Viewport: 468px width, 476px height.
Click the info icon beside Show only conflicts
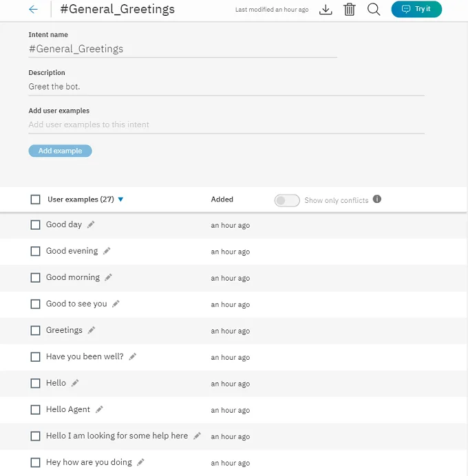[377, 199]
